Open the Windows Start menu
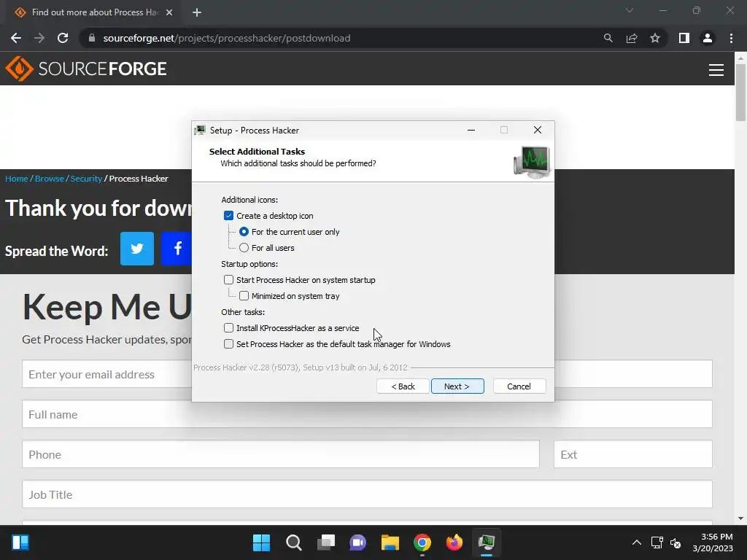Screen dimensions: 747x560 pyautogui.click(x=262, y=542)
